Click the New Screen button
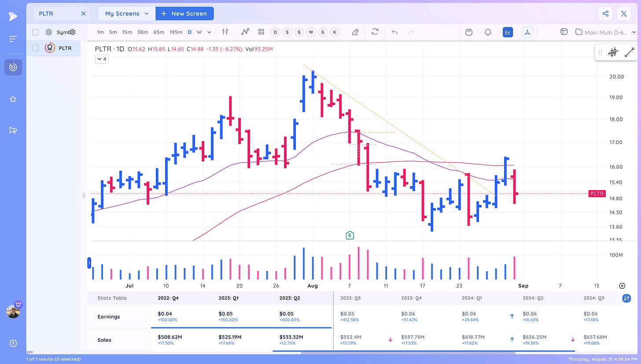 coord(184,14)
